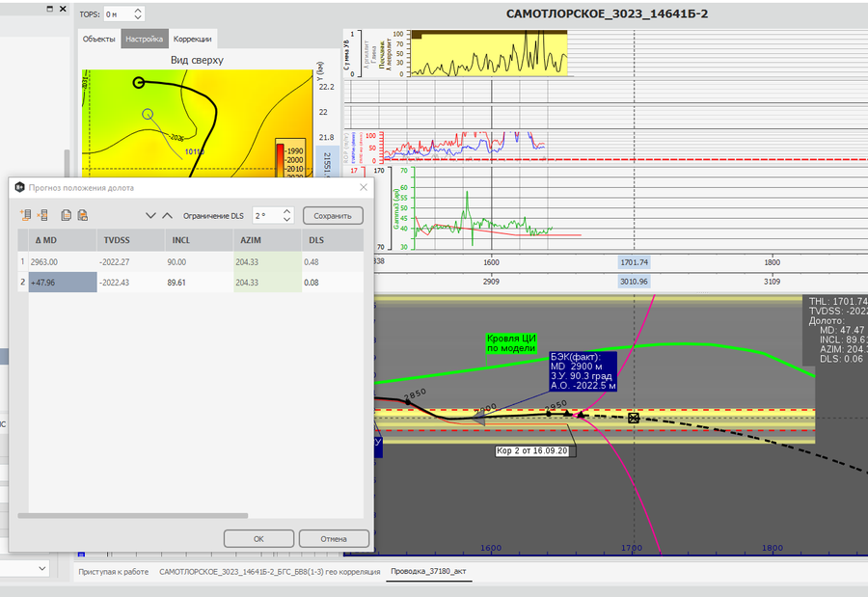Maximize the left docked panel

coord(49,9)
